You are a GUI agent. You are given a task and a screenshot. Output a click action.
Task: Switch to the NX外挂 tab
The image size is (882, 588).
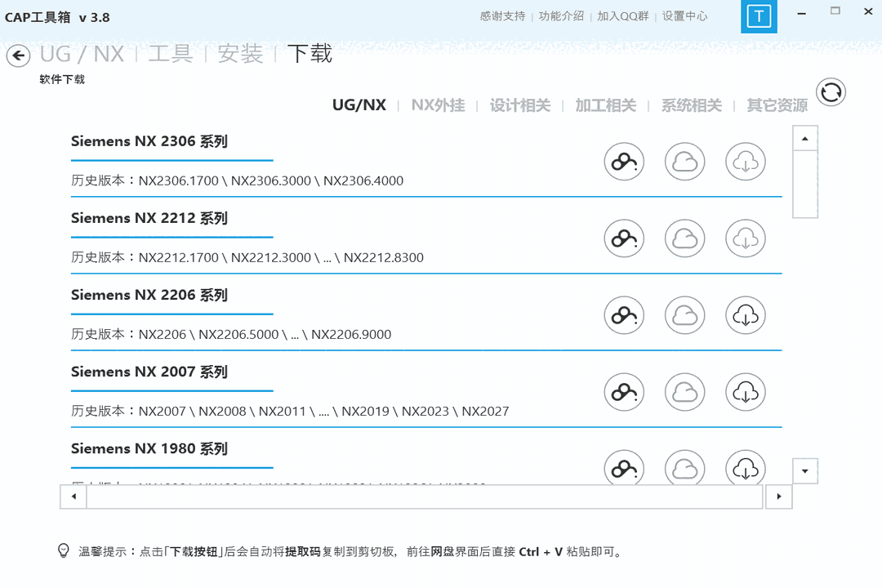(x=438, y=105)
